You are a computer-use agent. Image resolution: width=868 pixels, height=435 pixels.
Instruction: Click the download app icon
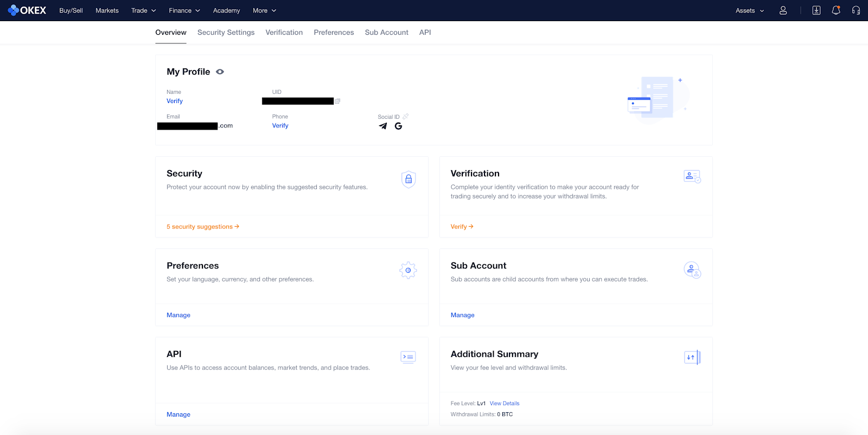(x=816, y=10)
